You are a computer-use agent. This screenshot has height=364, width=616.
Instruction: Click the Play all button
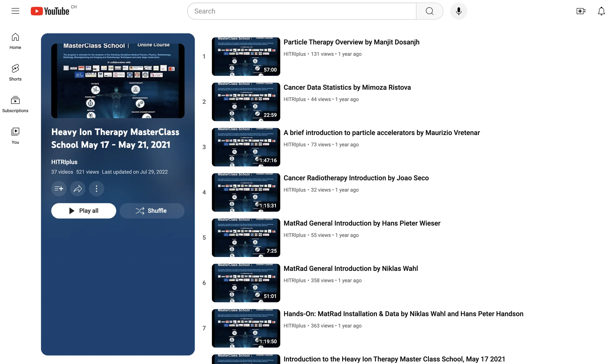(84, 211)
